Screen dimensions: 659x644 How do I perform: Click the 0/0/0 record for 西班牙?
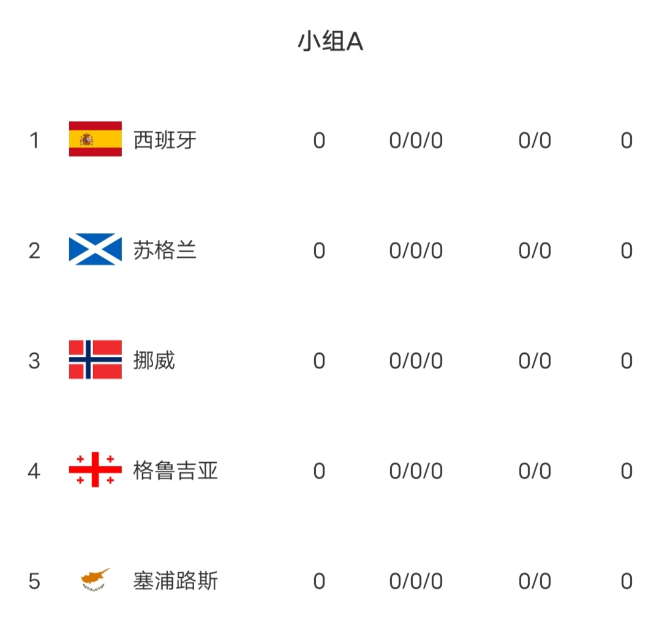[416, 141]
